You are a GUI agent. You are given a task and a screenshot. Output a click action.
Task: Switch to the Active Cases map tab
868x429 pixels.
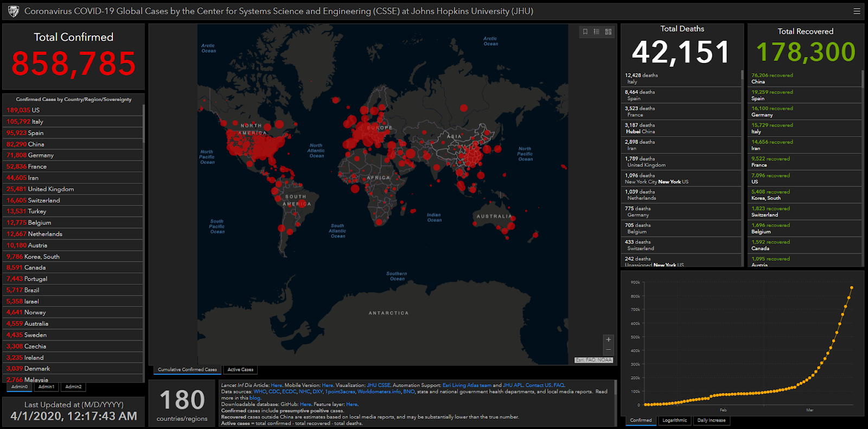(240, 370)
